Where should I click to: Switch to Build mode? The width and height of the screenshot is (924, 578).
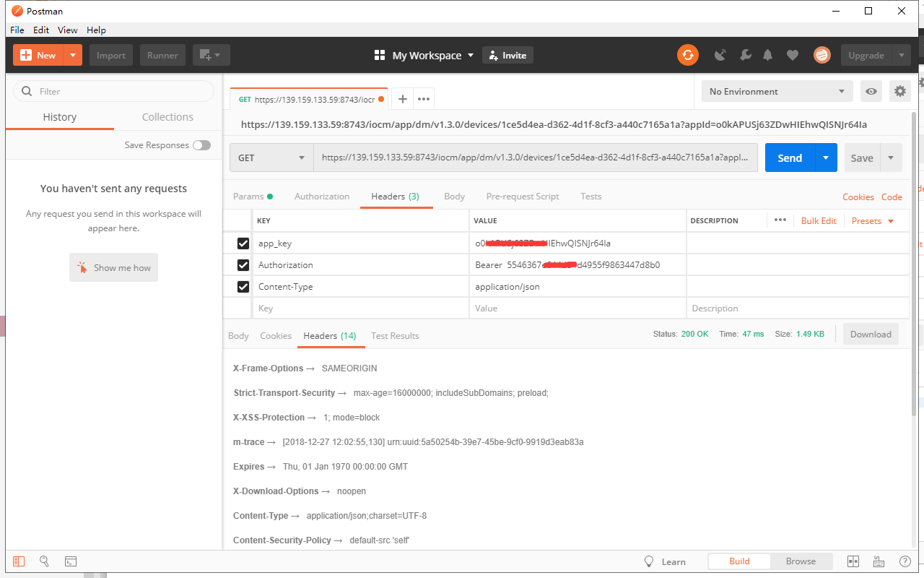tap(739, 561)
